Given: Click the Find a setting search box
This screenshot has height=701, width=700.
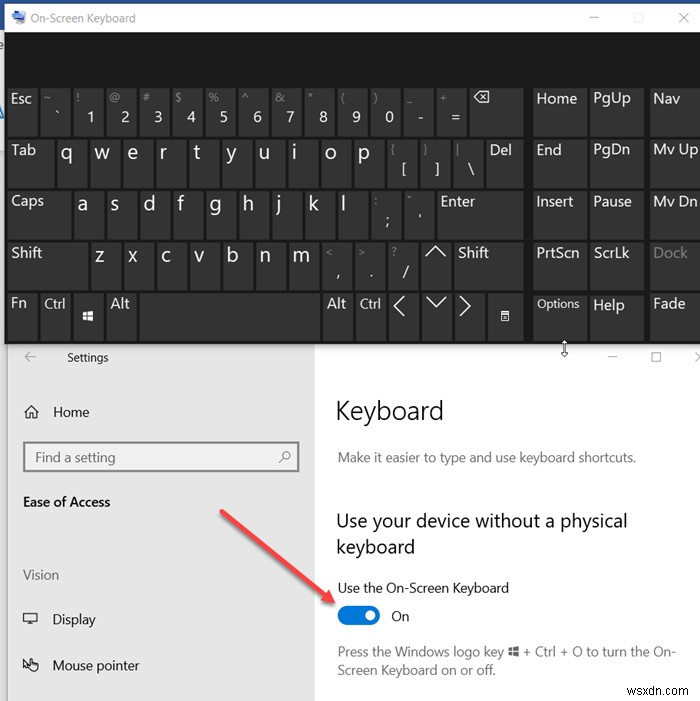Looking at the screenshot, I should (161, 457).
